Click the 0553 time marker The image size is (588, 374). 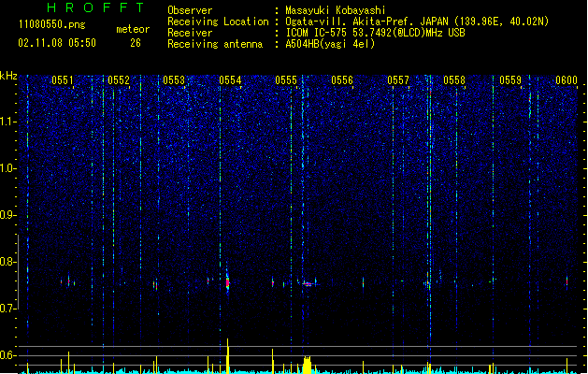tap(174, 80)
